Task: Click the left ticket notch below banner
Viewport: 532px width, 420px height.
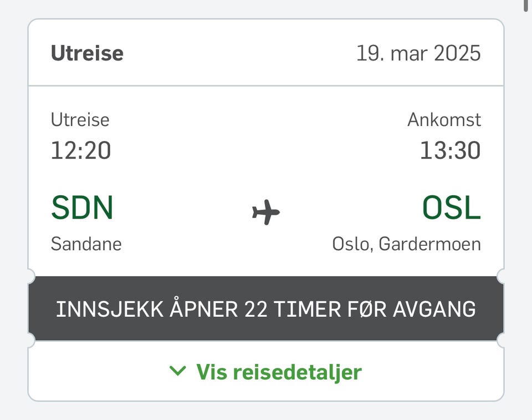Action: [30, 341]
